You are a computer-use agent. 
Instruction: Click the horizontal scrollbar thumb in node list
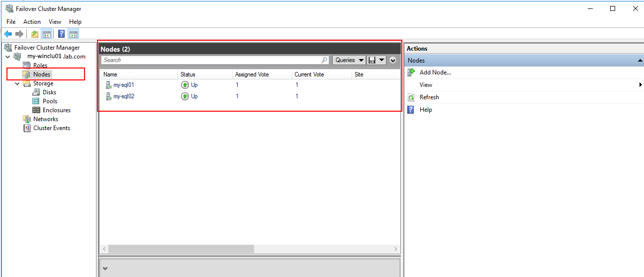click(181, 249)
